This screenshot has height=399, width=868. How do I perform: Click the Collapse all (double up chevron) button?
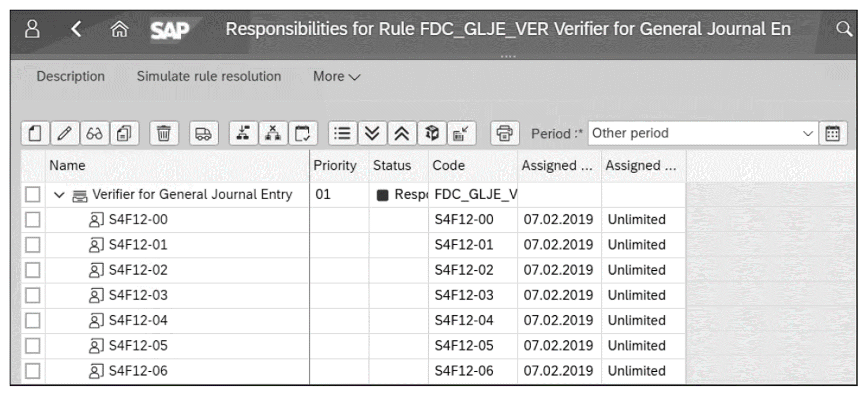[x=401, y=133]
